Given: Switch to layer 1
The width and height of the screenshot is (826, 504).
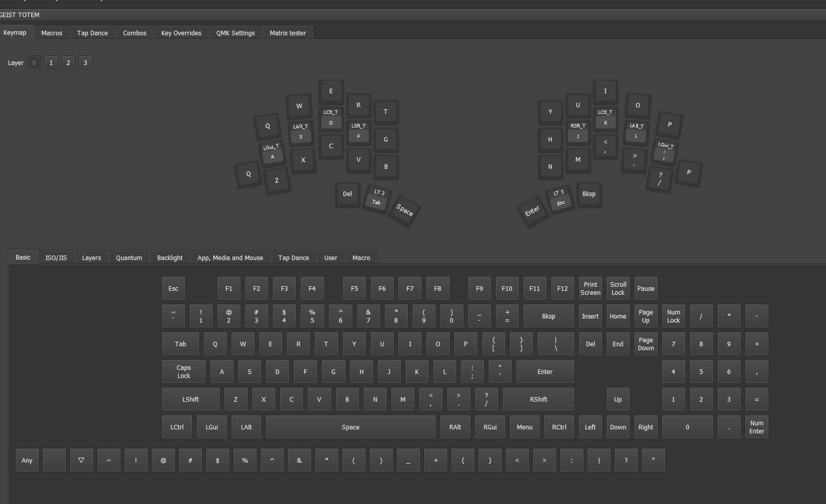Looking at the screenshot, I should [51, 62].
